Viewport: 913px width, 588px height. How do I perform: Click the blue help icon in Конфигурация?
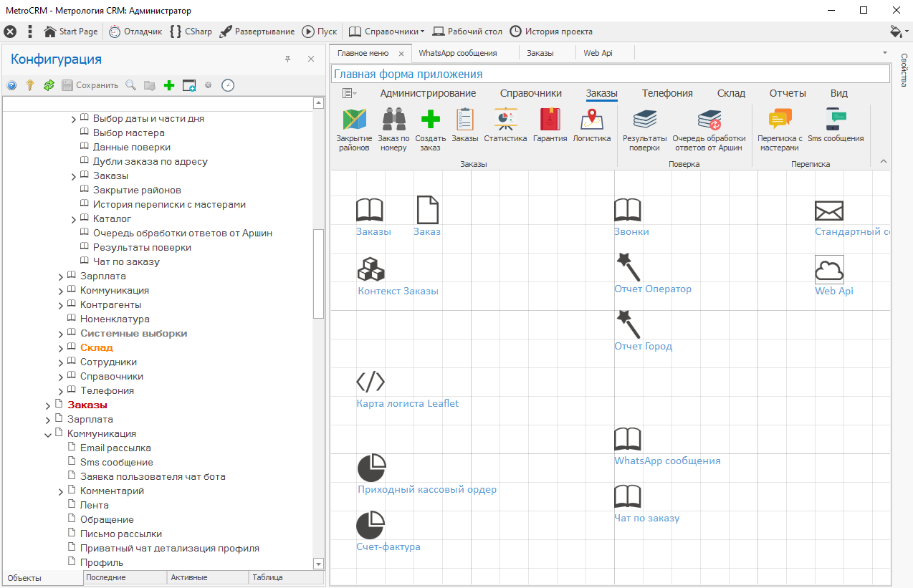tap(11, 85)
